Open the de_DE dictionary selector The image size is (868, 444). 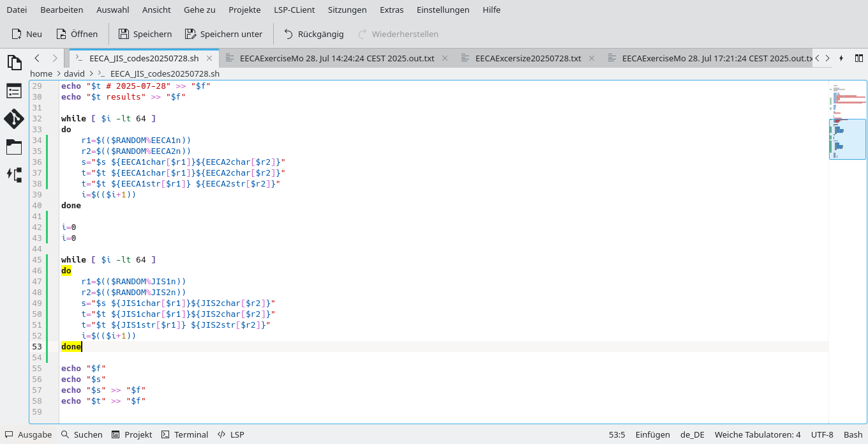coord(692,434)
